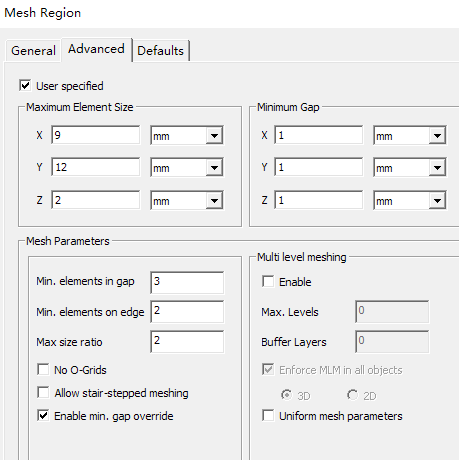Focus the Min. elements in gap field
This screenshot has width=459, height=460.
coord(187,283)
